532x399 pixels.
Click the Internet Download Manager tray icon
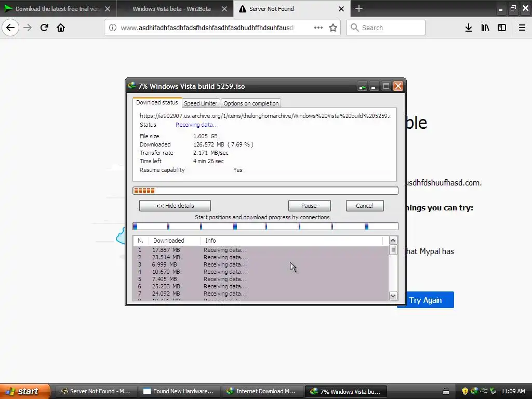coord(474,391)
